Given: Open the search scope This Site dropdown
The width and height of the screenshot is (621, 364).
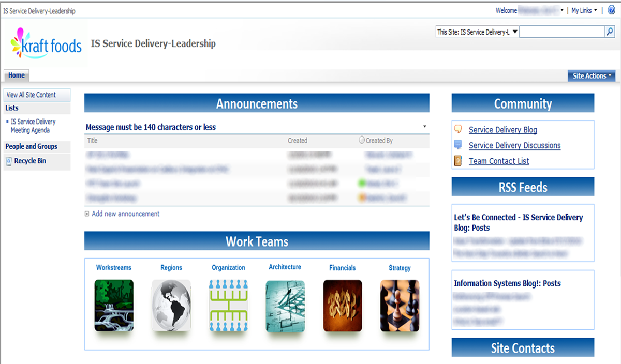Looking at the screenshot, I should [x=477, y=32].
